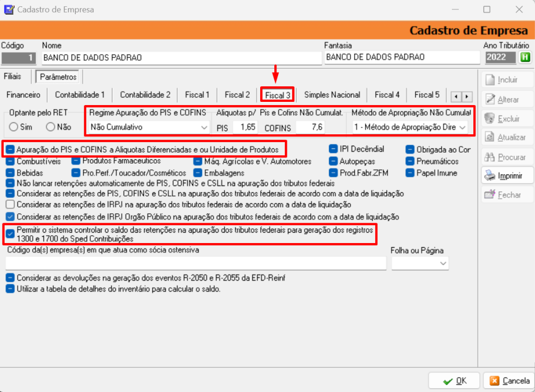Click the Incluir button

[x=507, y=80]
